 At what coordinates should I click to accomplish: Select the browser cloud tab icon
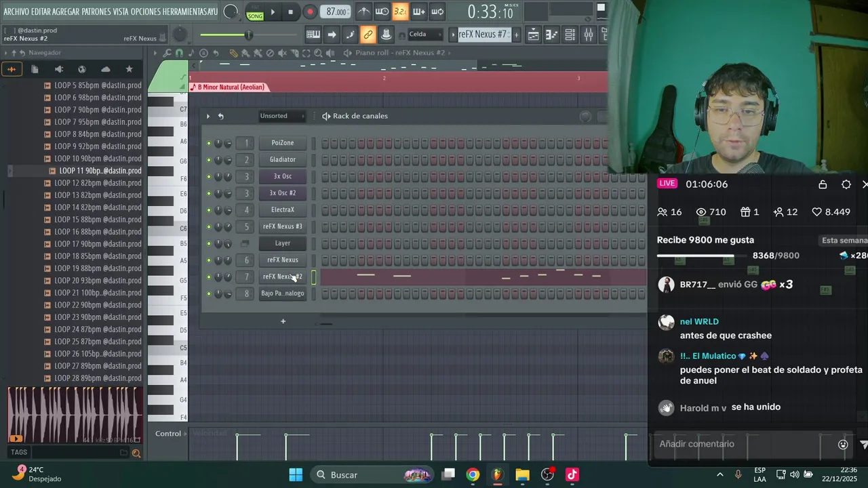(105, 69)
